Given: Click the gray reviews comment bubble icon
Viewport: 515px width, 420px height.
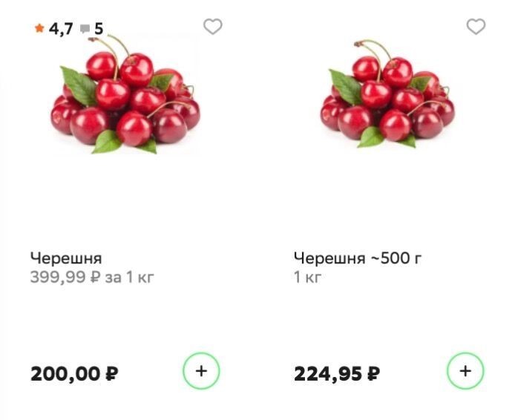Looking at the screenshot, I should [85, 30].
